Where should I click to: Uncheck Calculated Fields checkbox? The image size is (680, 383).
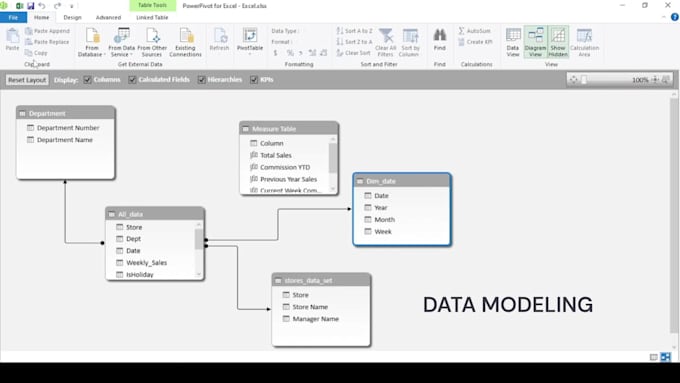pyautogui.click(x=132, y=80)
